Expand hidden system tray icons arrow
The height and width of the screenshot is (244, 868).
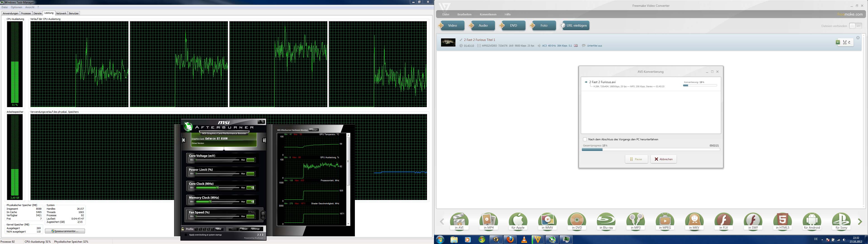[x=822, y=240]
